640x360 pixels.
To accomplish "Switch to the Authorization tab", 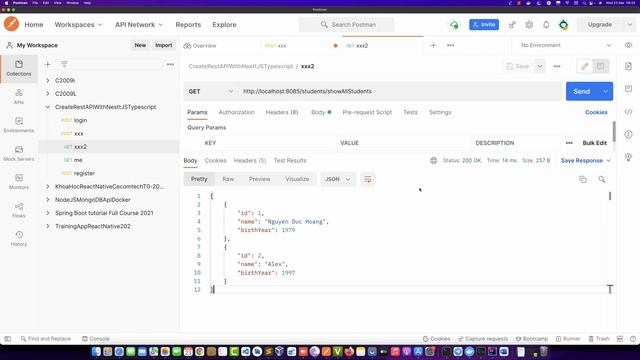I will (x=236, y=112).
